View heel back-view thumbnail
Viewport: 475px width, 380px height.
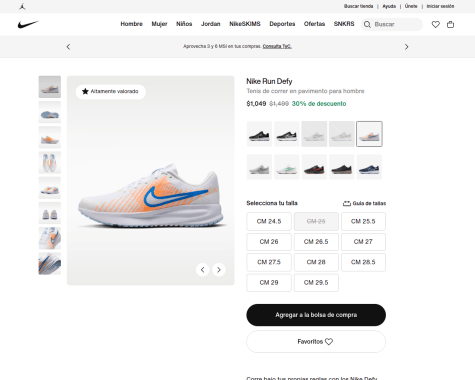coord(50,213)
